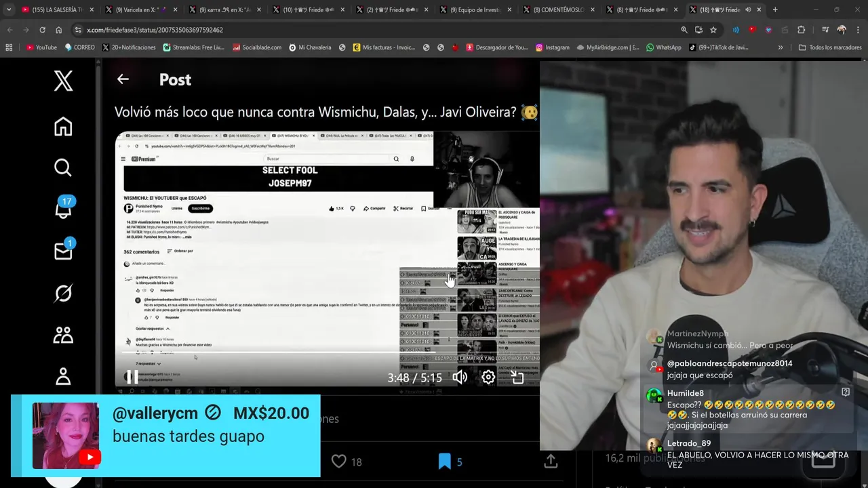
Task: Open Mis facturas bookmark
Action: (384, 47)
